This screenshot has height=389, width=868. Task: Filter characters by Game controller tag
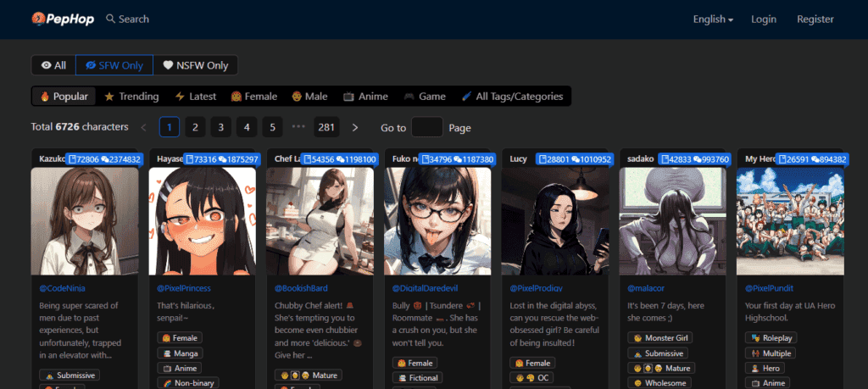coord(424,97)
